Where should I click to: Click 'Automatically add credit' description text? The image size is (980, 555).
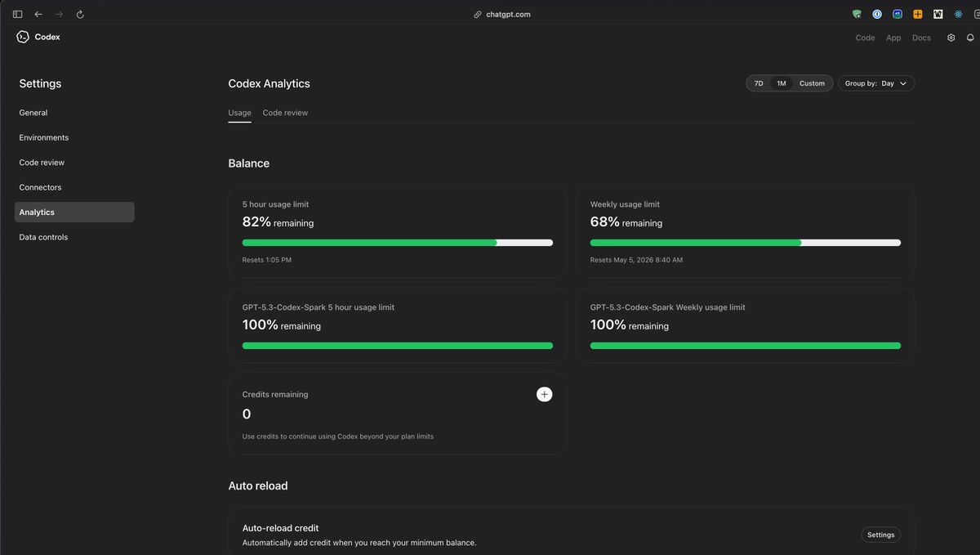[359, 543]
